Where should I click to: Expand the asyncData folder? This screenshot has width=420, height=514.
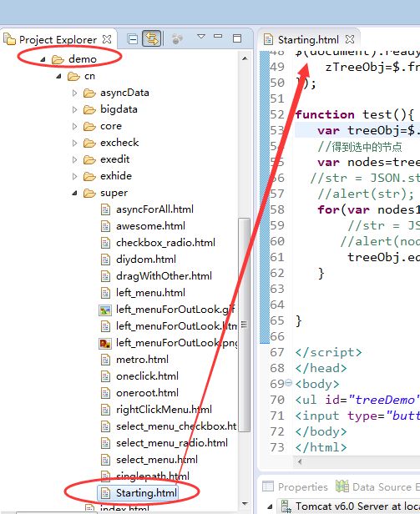[75, 93]
